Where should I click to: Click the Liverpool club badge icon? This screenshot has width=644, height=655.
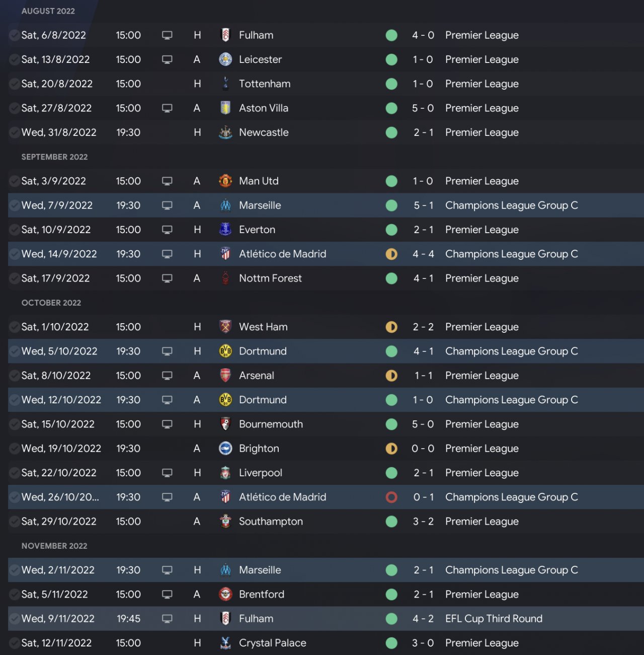point(225,473)
